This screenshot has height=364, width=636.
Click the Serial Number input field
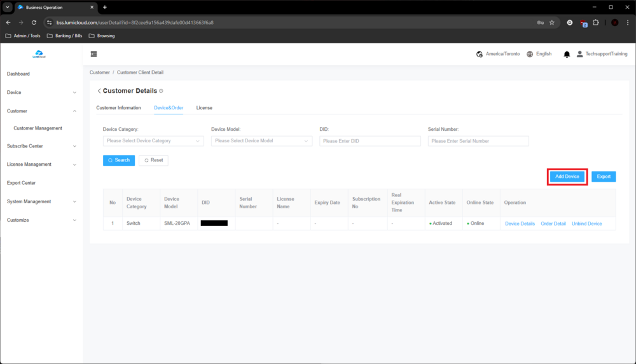478,141
